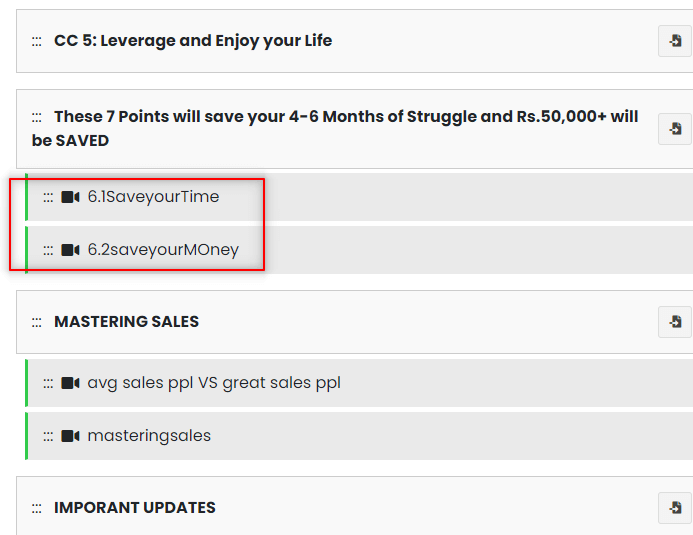The width and height of the screenshot is (693, 535).
Task: Click drag handle for 6.2saveyourMOney lesson
Action: (x=48, y=250)
